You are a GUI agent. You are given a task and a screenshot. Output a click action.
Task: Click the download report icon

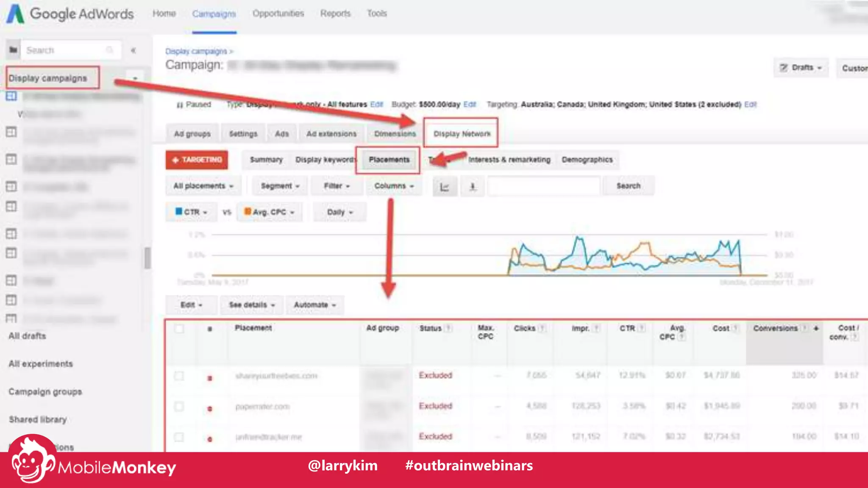[473, 186]
